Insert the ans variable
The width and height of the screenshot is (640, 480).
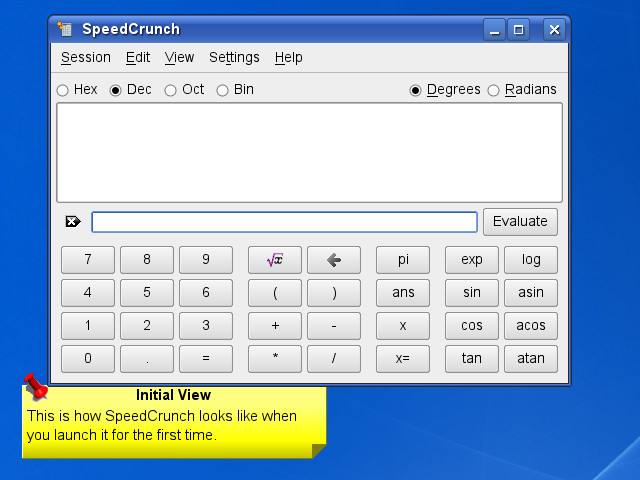tap(403, 293)
